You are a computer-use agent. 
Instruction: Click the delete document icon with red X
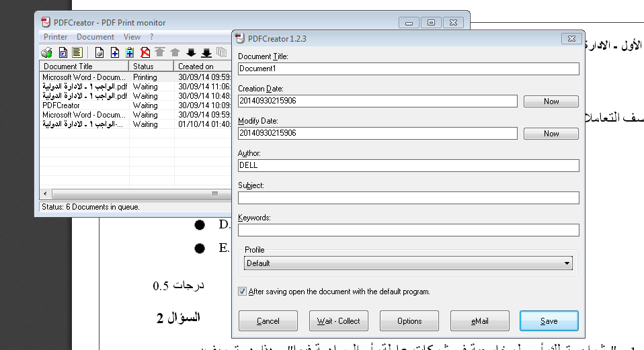[145, 52]
